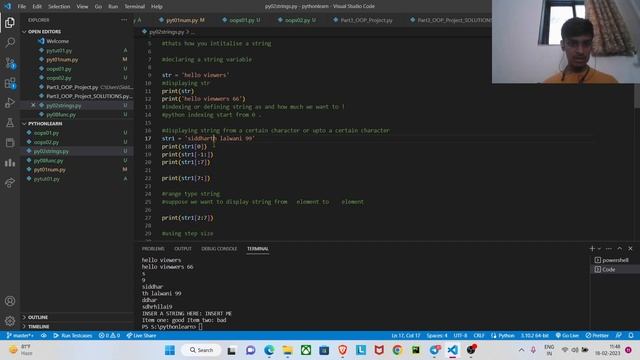Switch to the Part3_OOP_Project.py editor tab
The width and height of the screenshot is (640, 360).
click(363, 20)
